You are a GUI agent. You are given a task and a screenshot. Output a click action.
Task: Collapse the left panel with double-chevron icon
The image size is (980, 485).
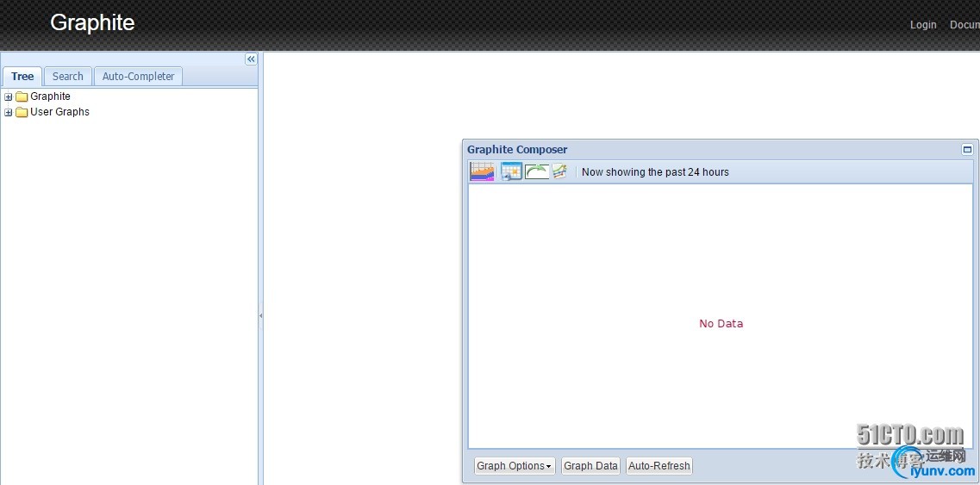pyautogui.click(x=251, y=59)
